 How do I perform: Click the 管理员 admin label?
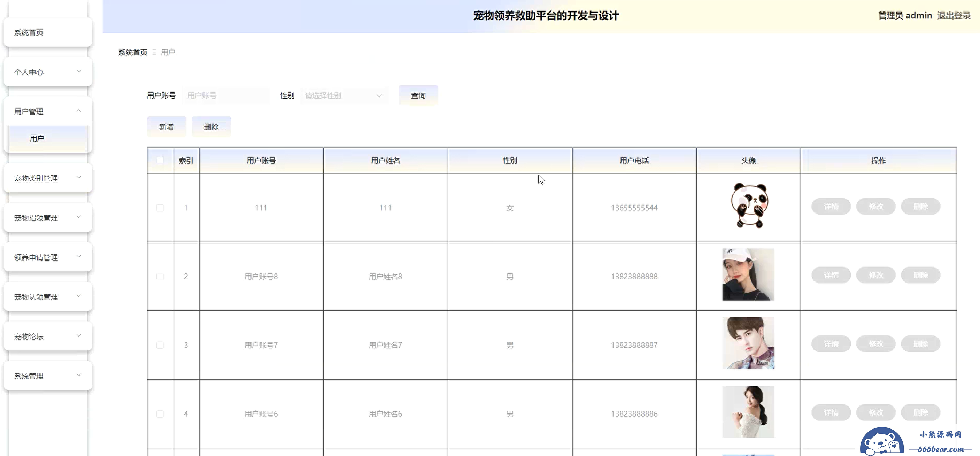click(905, 16)
